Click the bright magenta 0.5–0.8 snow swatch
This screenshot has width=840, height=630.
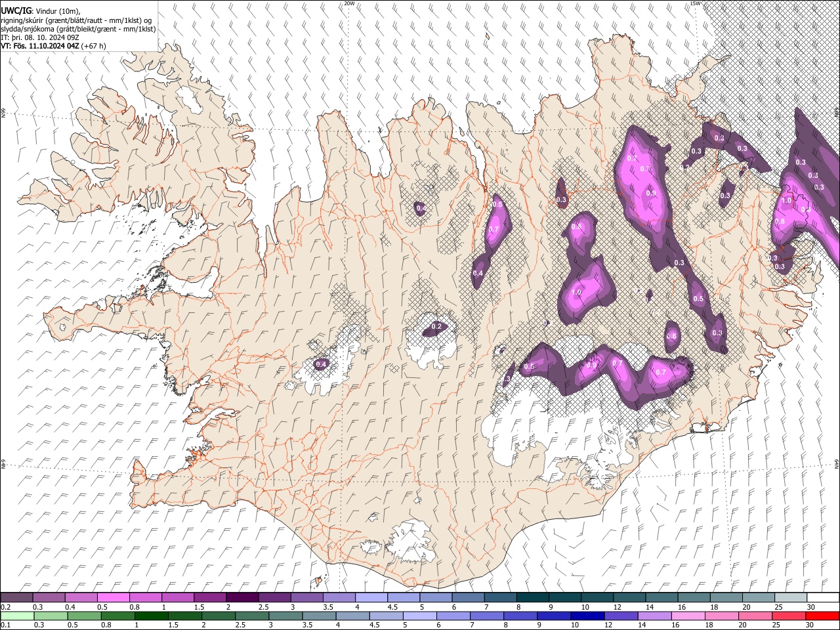(113, 598)
